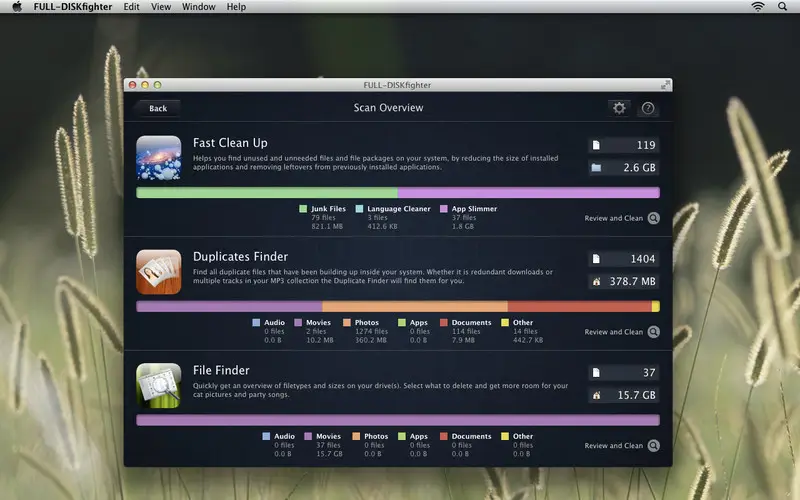Click magnifier icon beside Duplicates Finder review
Viewport: 800px width, 500px height.
tap(654, 332)
